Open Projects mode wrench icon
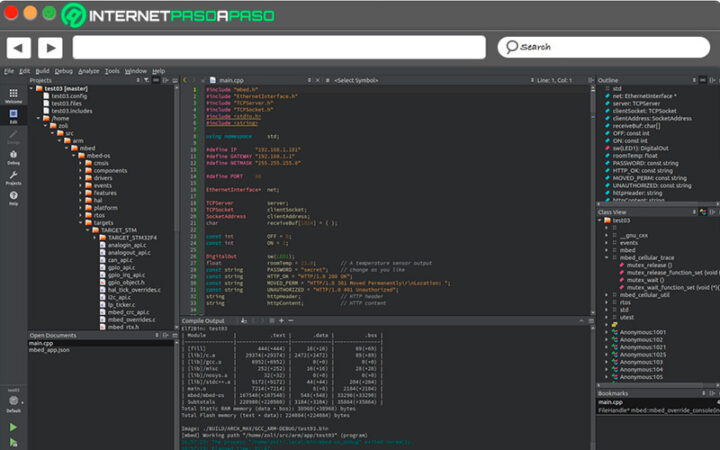 13,176
